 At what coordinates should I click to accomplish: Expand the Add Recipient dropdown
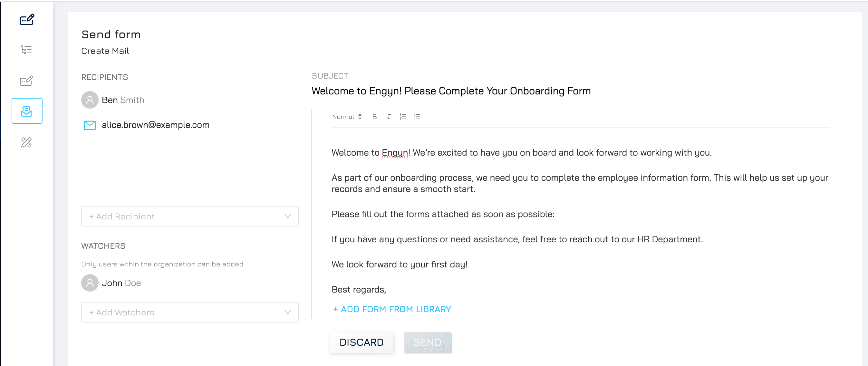[x=190, y=216]
